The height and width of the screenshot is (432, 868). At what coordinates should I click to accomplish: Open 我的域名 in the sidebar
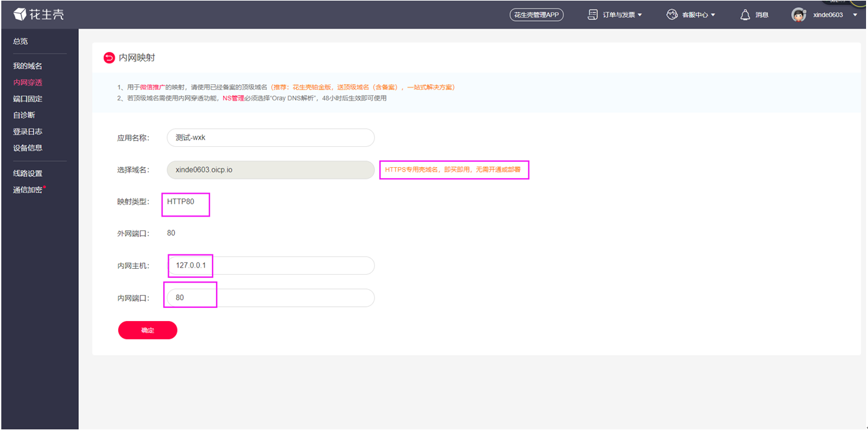[27, 66]
